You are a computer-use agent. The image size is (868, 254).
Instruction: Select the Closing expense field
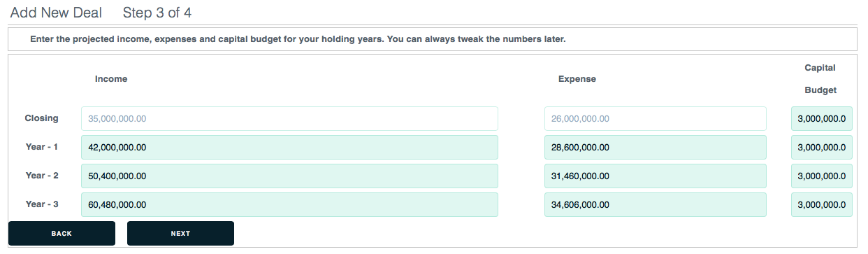point(656,118)
